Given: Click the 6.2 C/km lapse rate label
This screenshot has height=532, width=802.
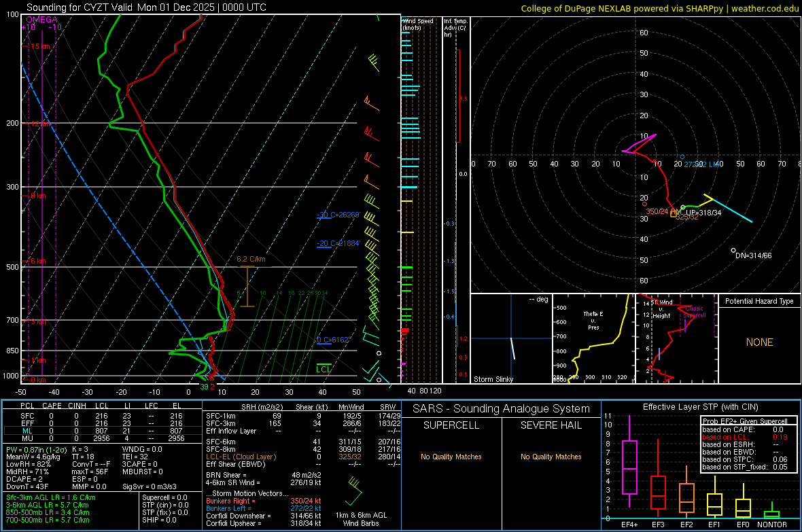Looking at the screenshot, I should pos(251,259).
